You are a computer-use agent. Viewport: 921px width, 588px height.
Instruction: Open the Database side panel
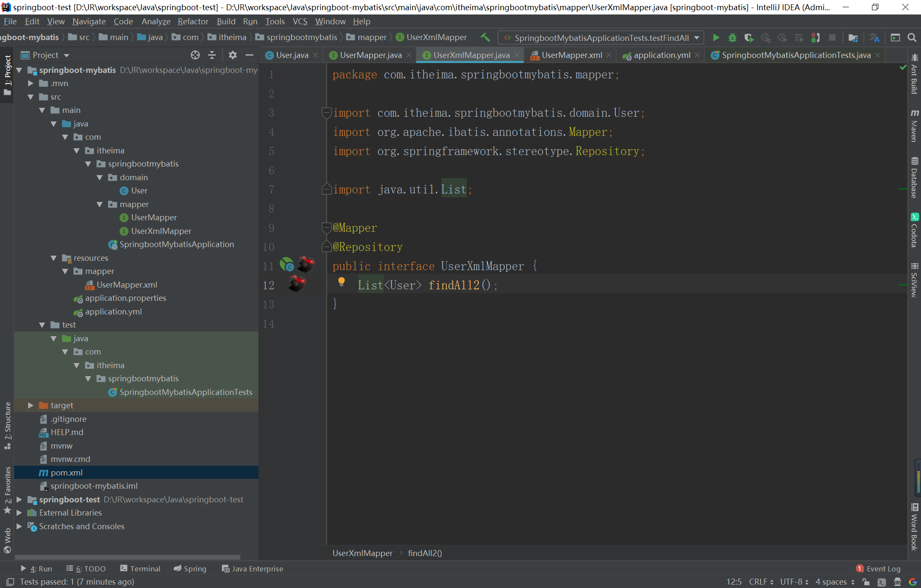[915, 178]
